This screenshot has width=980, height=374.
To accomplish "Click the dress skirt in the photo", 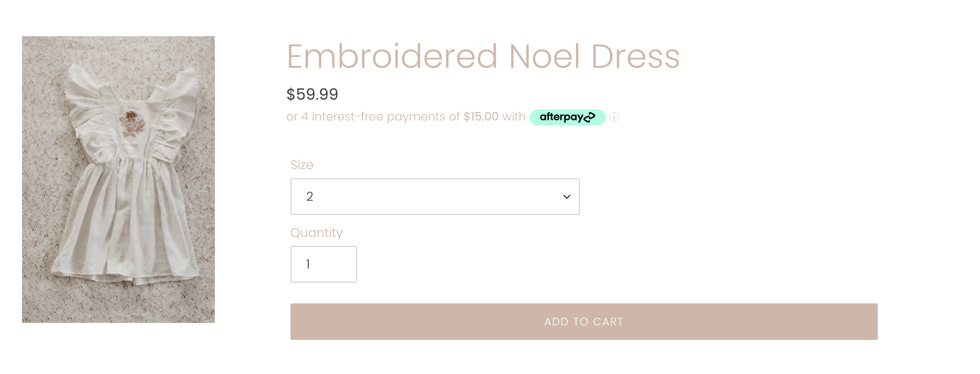I will (x=125, y=224).
